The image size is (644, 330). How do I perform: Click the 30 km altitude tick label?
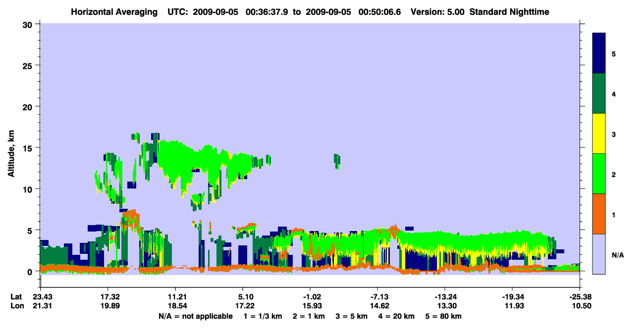tap(29, 24)
